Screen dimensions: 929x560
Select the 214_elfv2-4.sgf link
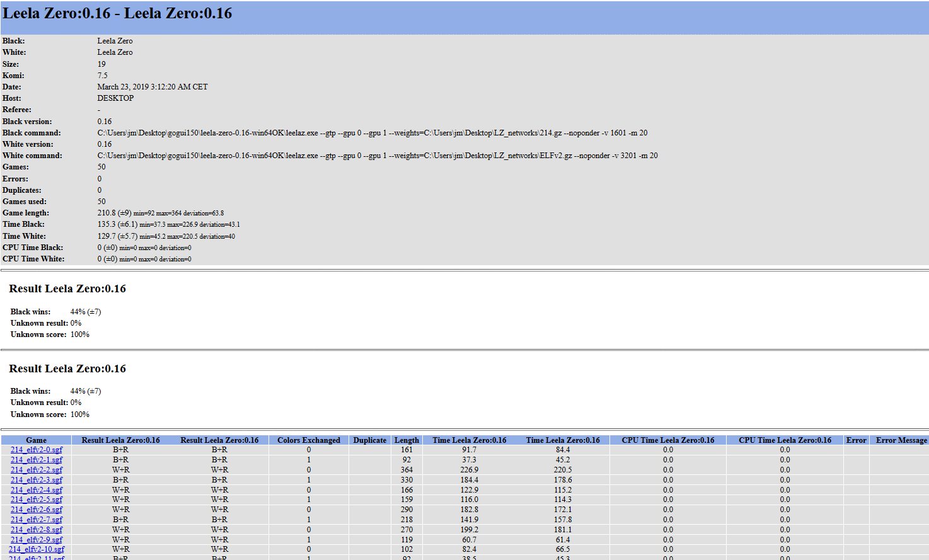[x=37, y=490]
